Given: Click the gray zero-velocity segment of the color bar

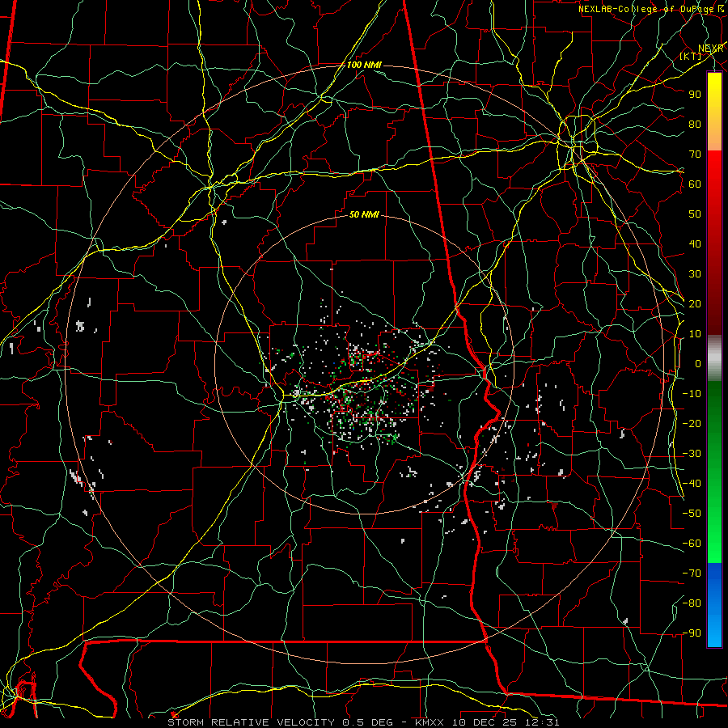Looking at the screenshot, I should (714, 358).
